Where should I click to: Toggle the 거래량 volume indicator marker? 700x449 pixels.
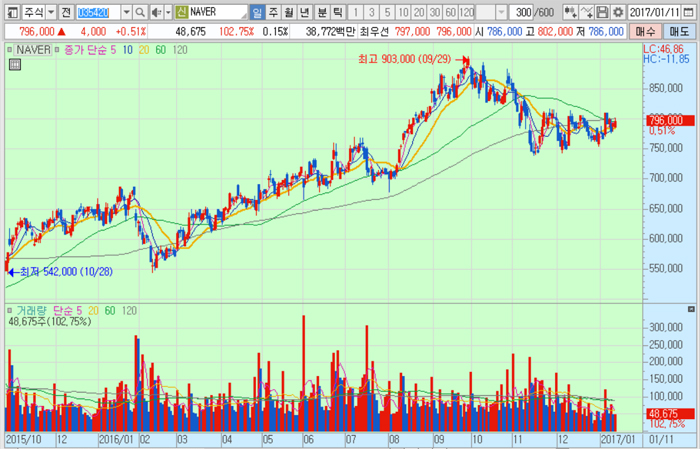[x=10, y=311]
